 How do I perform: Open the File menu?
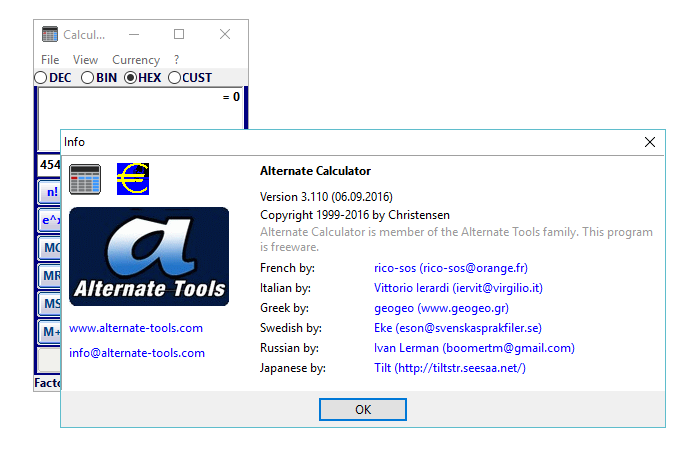pos(50,60)
